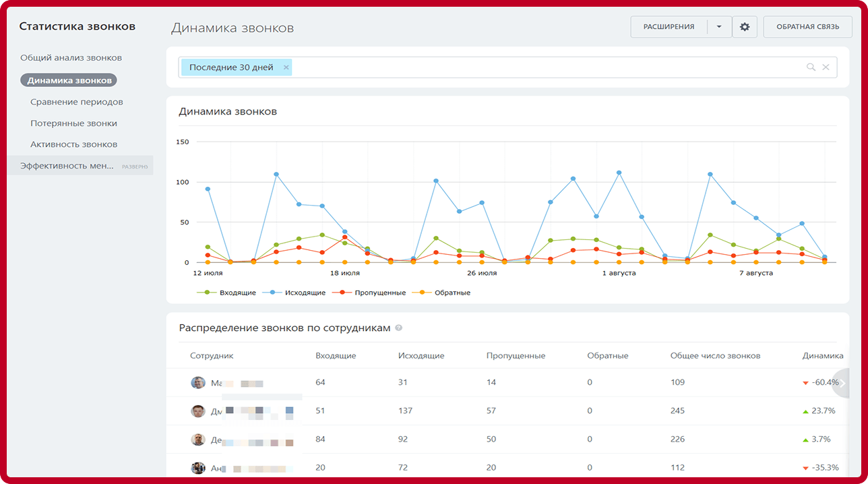The width and height of the screenshot is (868, 484).
Task: Expand the 'Эффективность мен...' sidebar section
Action: point(135,166)
